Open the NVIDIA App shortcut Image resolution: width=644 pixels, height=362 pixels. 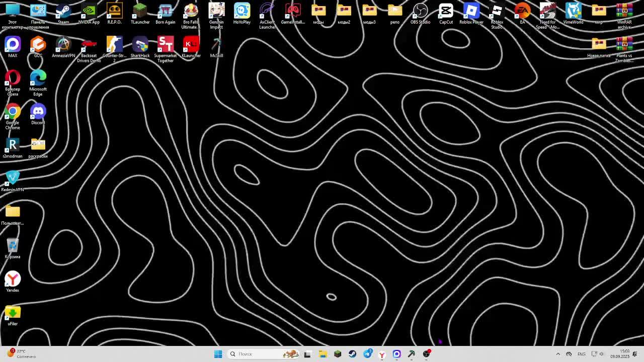point(89,13)
